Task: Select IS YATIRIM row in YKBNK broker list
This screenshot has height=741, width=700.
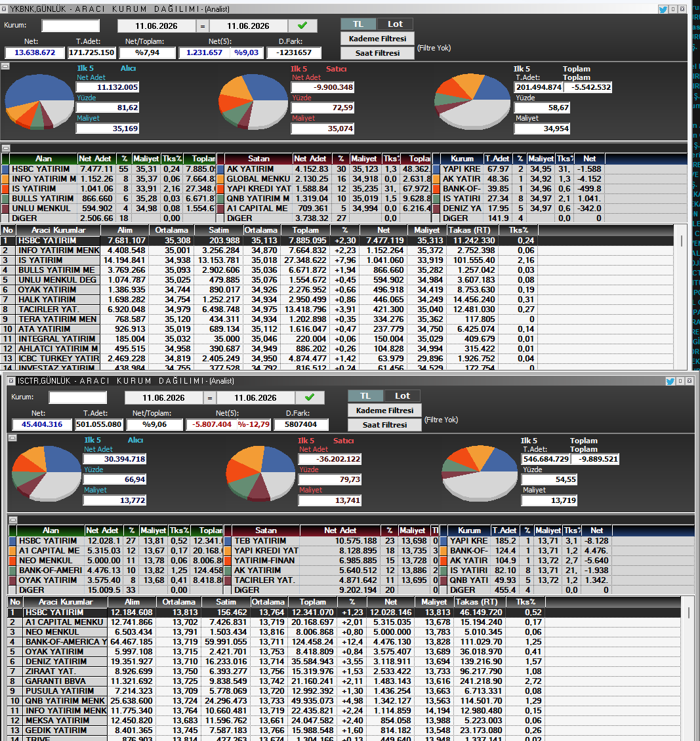Action: (x=337, y=260)
